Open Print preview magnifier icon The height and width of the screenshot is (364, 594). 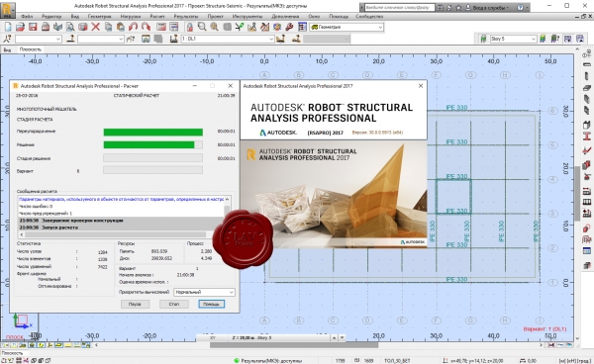[x=70, y=27]
